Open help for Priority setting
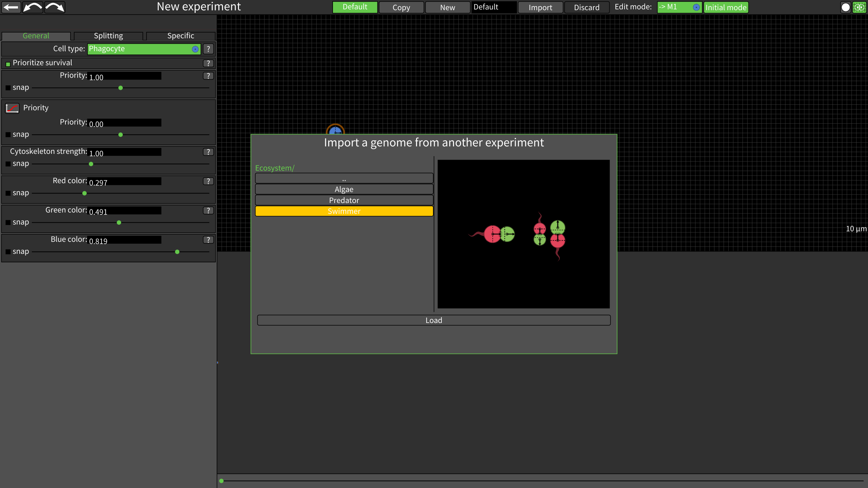The height and width of the screenshot is (488, 868). (208, 76)
